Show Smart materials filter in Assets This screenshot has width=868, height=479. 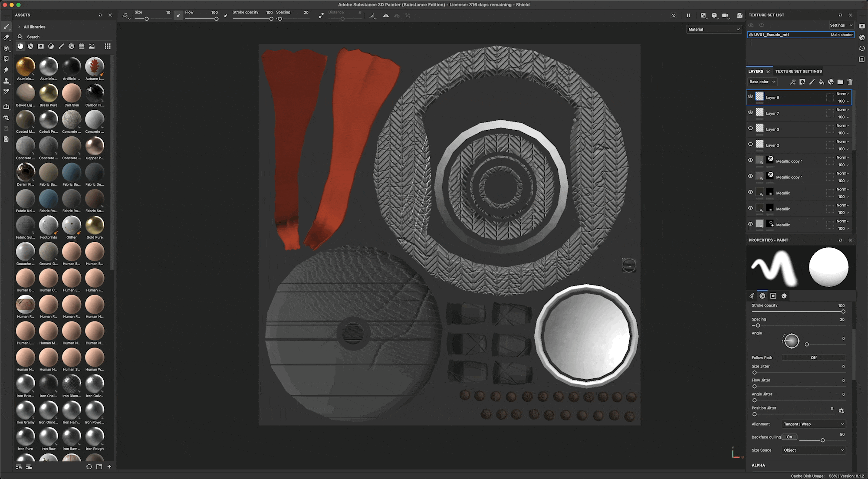coord(31,46)
